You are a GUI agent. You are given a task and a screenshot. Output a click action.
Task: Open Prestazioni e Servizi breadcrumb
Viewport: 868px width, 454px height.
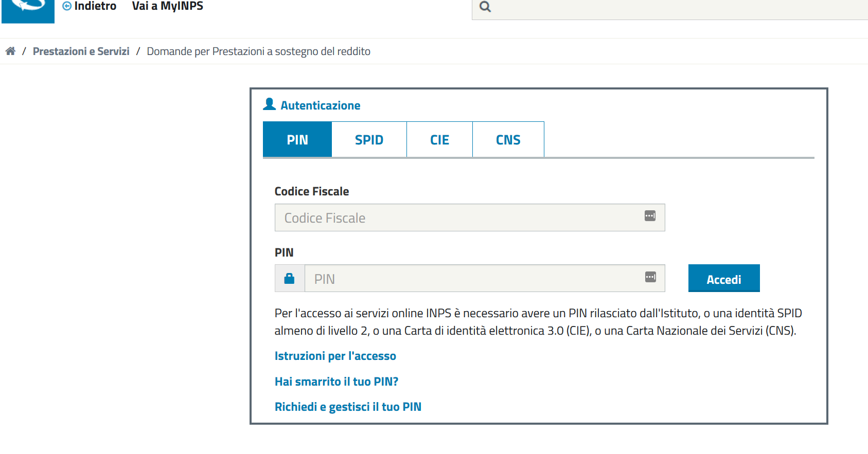[81, 51]
